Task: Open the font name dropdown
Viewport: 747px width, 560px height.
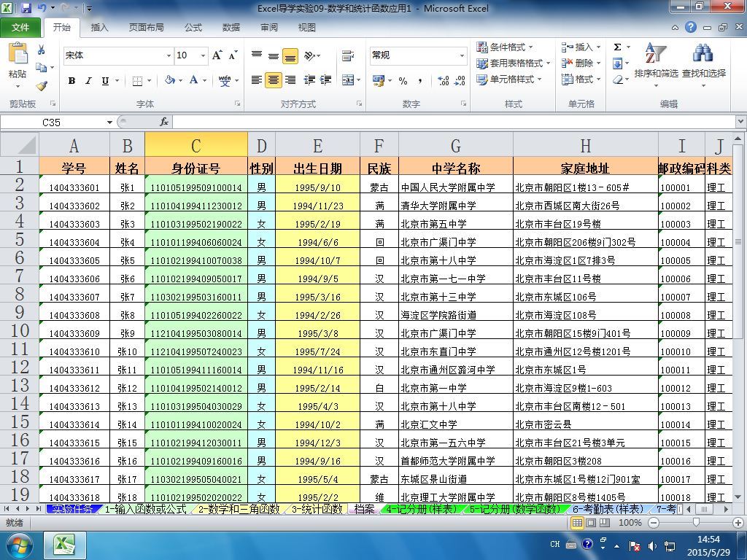Action: tap(169, 55)
